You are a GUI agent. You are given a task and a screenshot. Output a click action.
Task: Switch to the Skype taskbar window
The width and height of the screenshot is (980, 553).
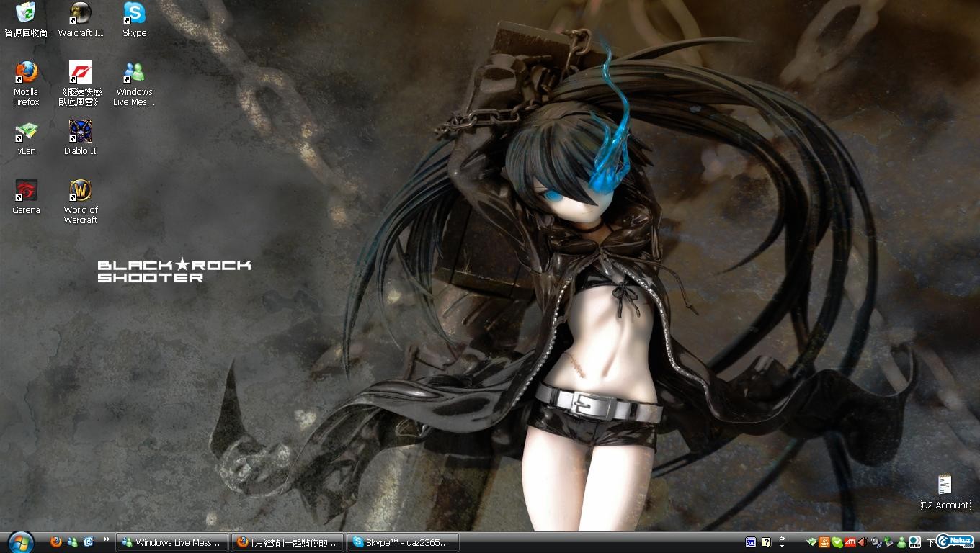tap(403, 542)
